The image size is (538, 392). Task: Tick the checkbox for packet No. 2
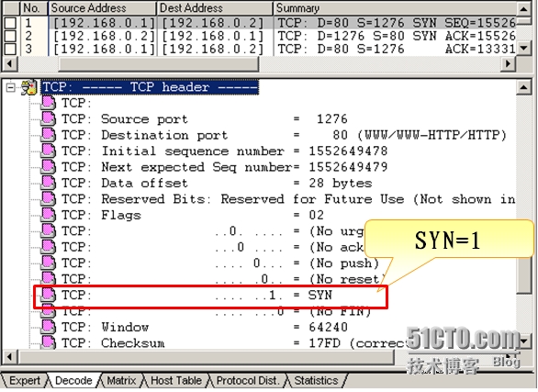tap(10, 36)
